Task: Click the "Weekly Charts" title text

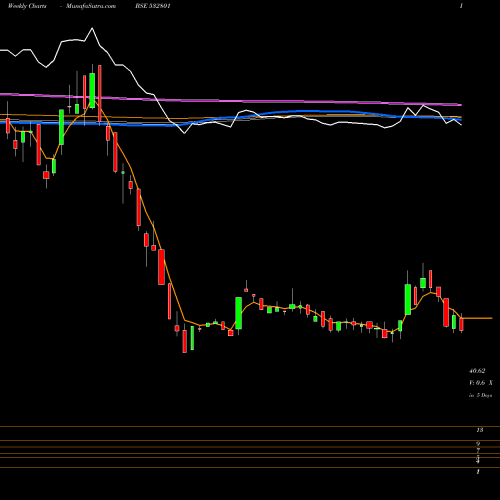Action: click(x=27, y=6)
